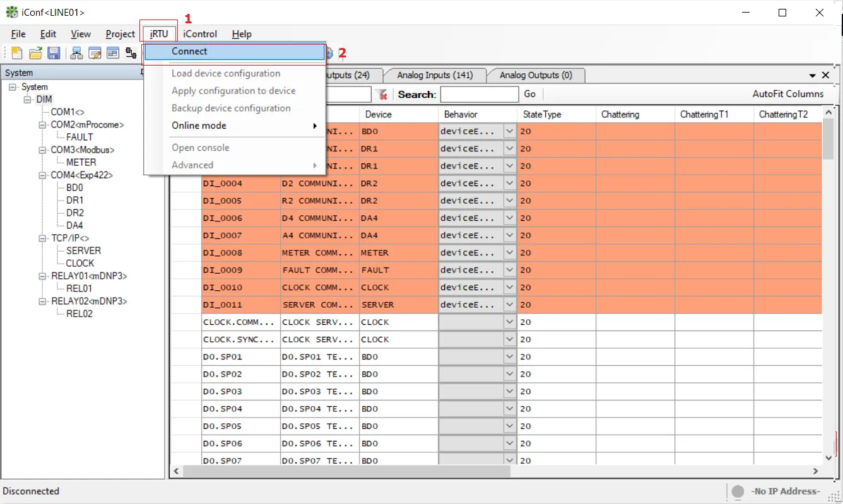Open the Project menu

(120, 34)
